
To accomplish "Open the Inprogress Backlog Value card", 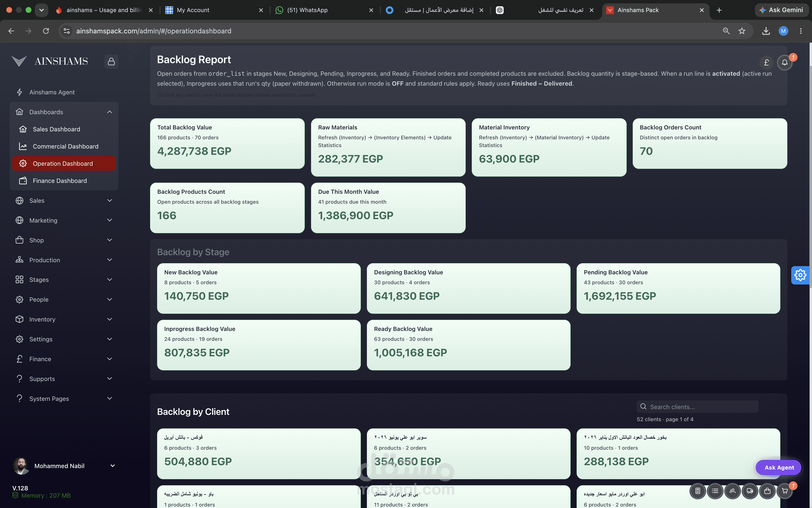I will [259, 345].
